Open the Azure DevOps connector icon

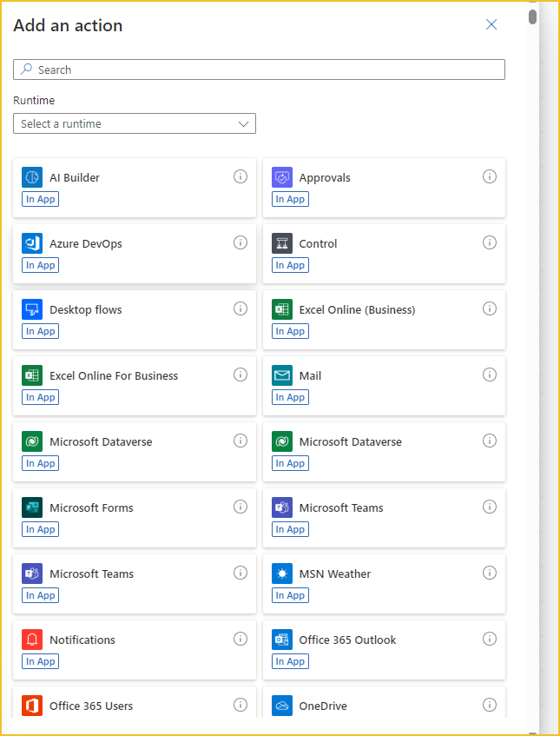[32, 243]
